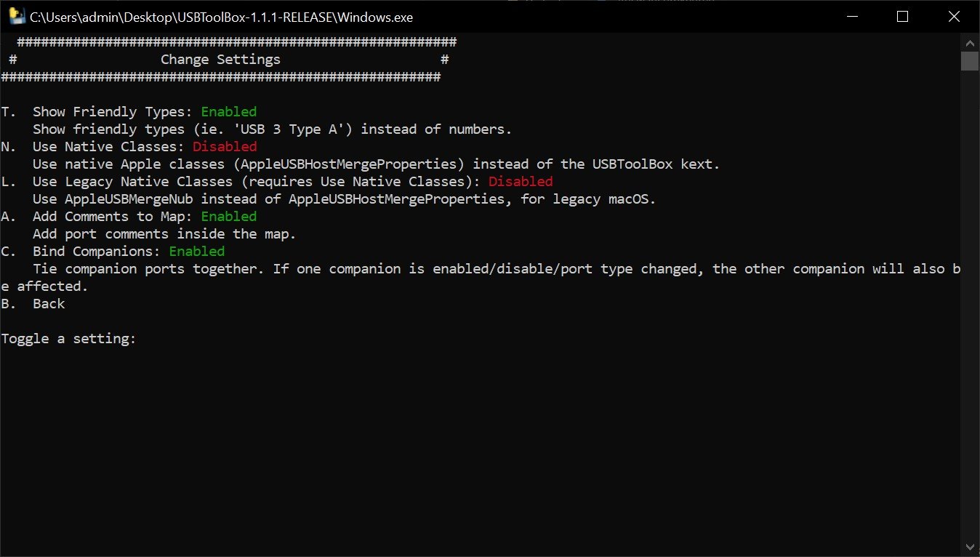Screen dimensions: 980x557
Task: Click the vertical scrollbar thumb
Action: (971, 61)
